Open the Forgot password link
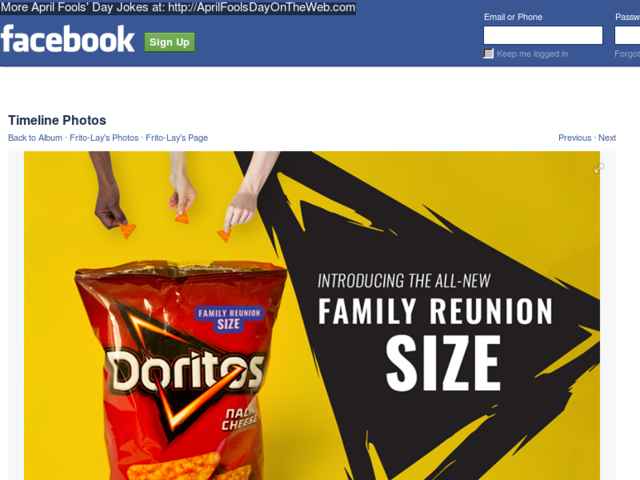This screenshot has width=640, height=480. pos(627,54)
